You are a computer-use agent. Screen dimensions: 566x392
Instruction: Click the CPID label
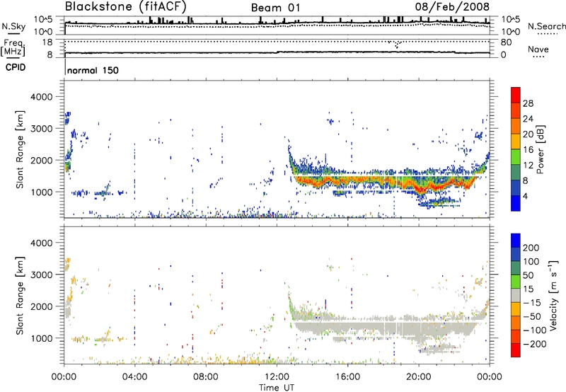16,67
